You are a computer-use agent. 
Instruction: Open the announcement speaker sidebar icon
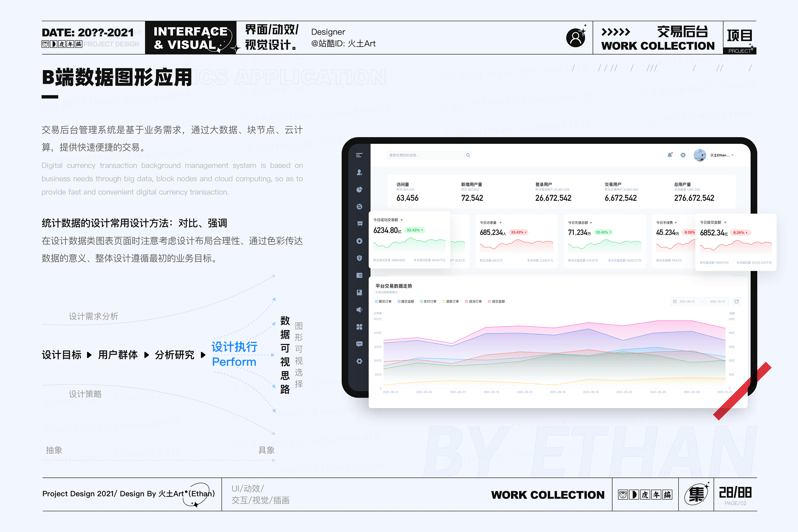(x=359, y=309)
